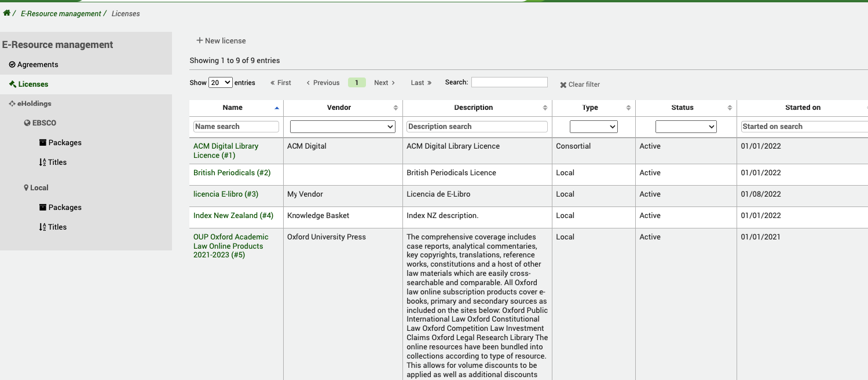
Task: Click the Name search input field
Action: [236, 126]
